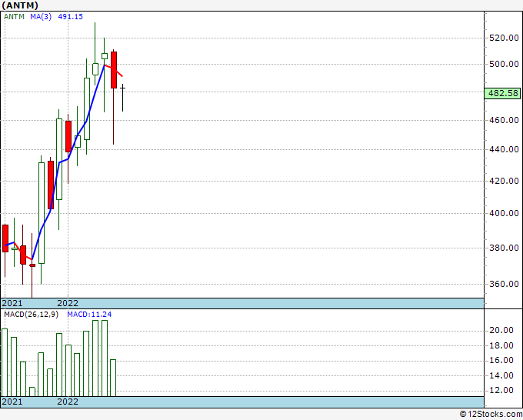Click the 2021 label on price chart axis

click(12, 303)
